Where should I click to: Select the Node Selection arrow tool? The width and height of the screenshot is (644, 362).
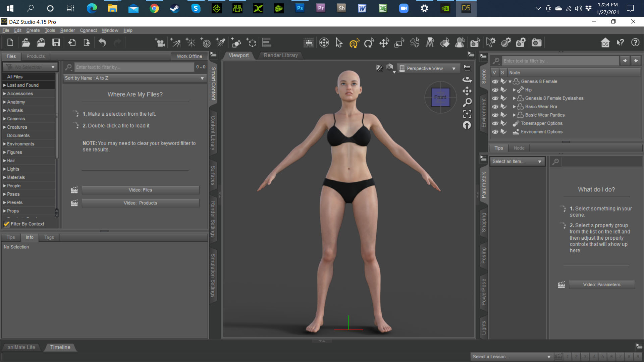pos(339,43)
